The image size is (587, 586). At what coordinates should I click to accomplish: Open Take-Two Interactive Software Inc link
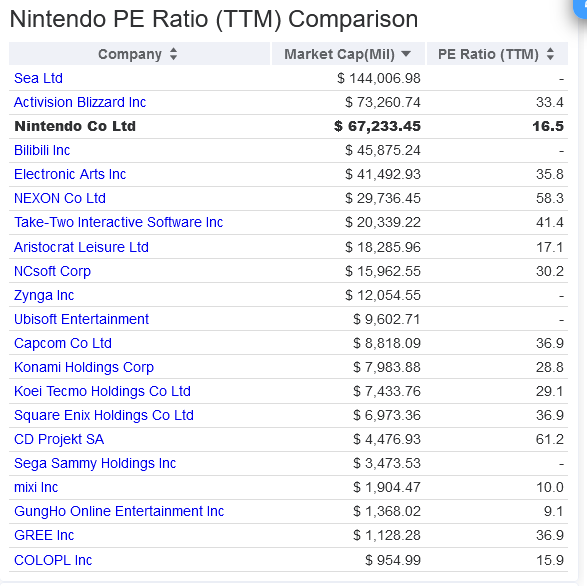(x=118, y=222)
